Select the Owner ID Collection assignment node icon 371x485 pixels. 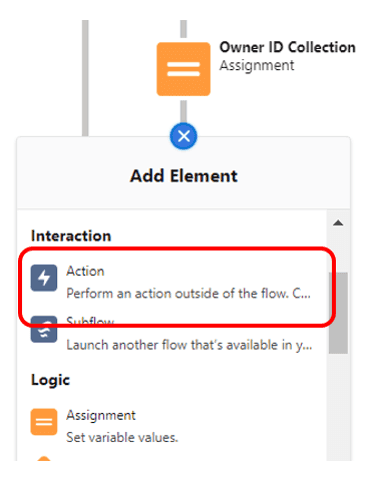coord(183,69)
